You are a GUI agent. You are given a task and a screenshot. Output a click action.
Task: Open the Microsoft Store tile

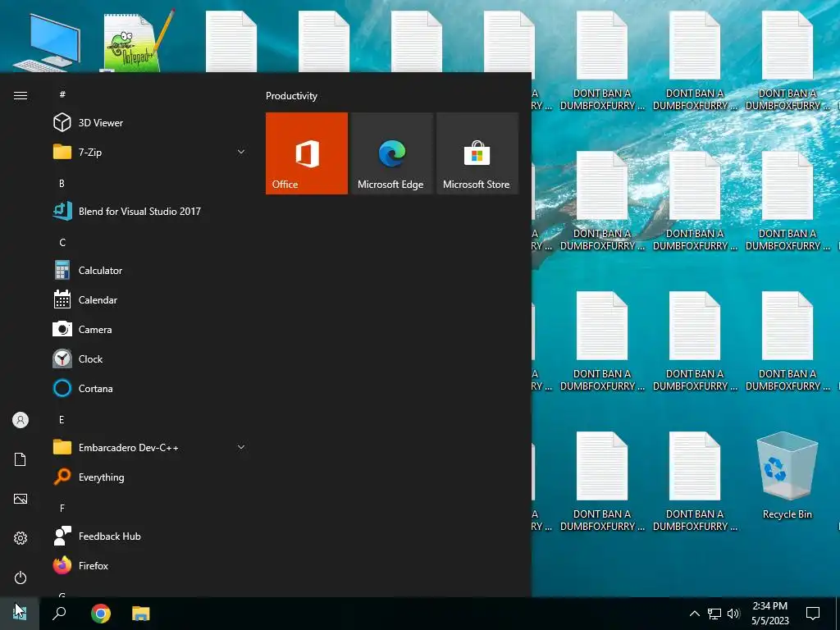click(x=477, y=153)
